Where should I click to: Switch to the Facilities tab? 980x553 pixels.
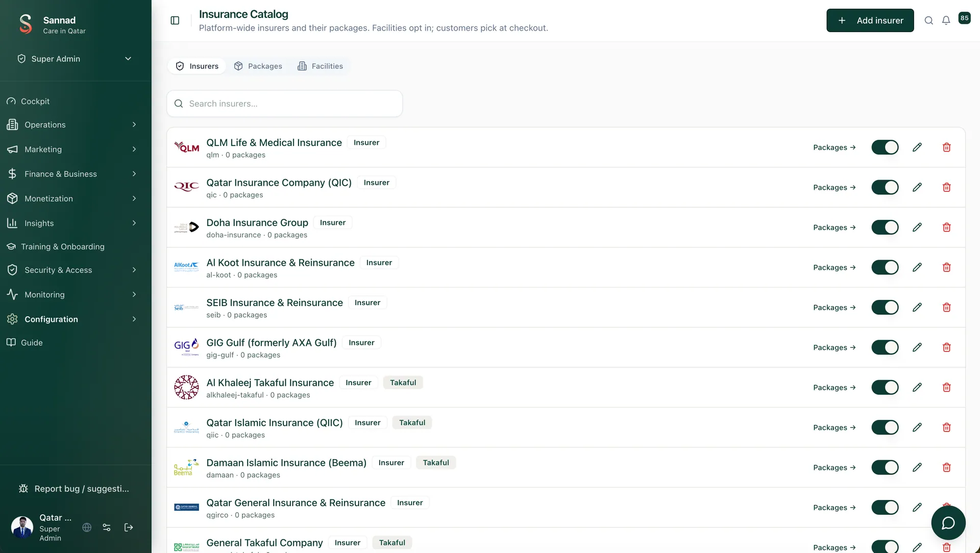(320, 66)
